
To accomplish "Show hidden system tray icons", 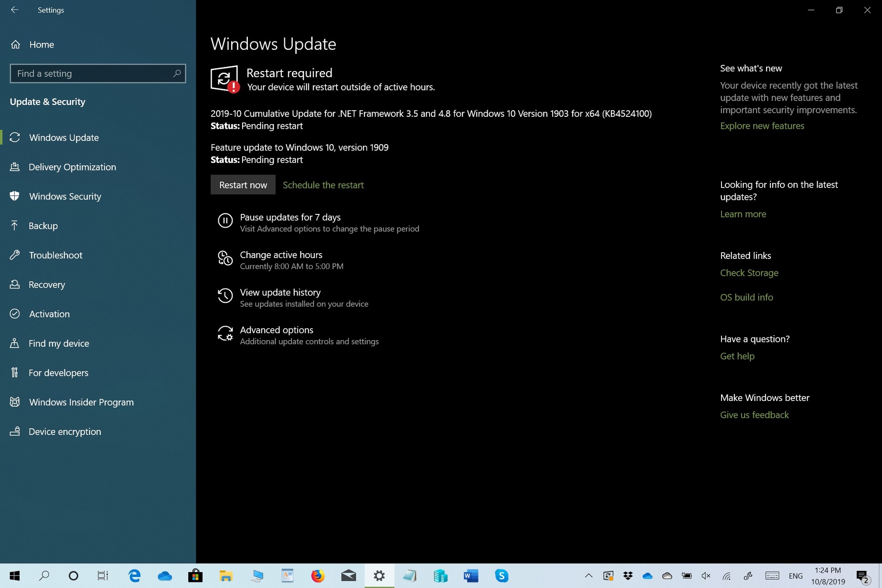I will 589,576.
